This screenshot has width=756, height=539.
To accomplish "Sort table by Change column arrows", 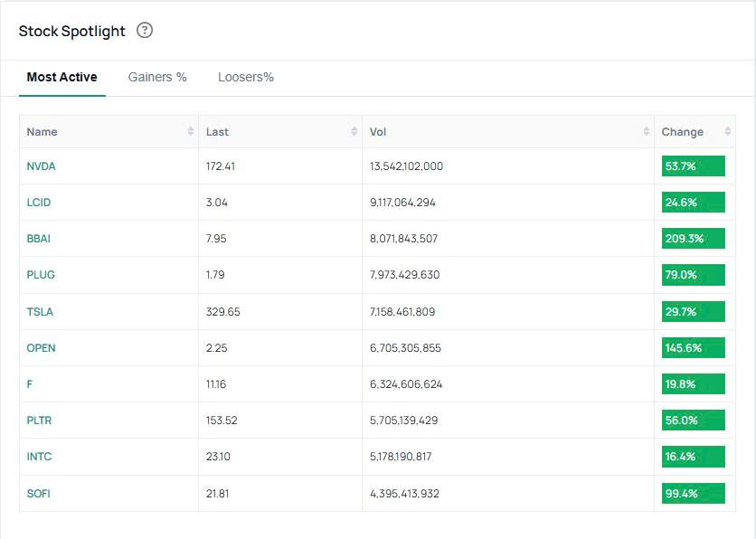I will pos(728,132).
